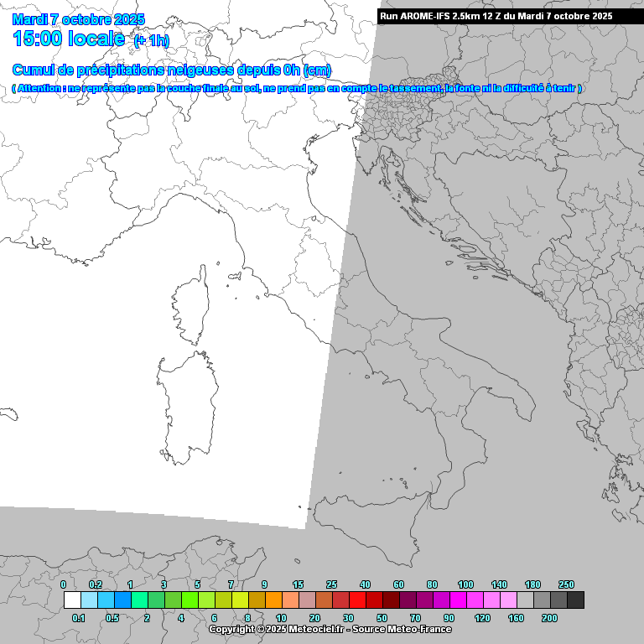644x644 pixels.
Task: Pick the dark maroon swatch between 50 and 60
Action: pyautogui.click(x=391, y=600)
